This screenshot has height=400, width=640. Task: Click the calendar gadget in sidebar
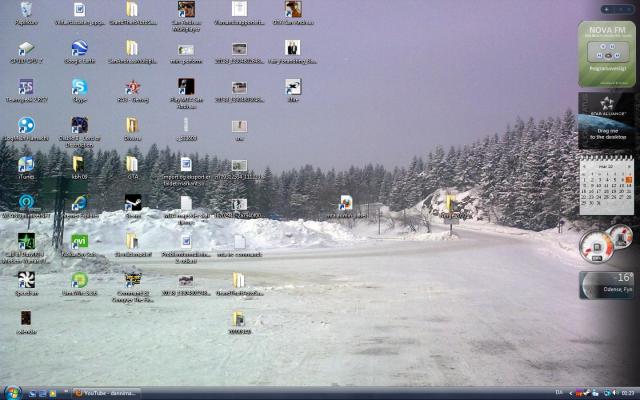pos(606,187)
